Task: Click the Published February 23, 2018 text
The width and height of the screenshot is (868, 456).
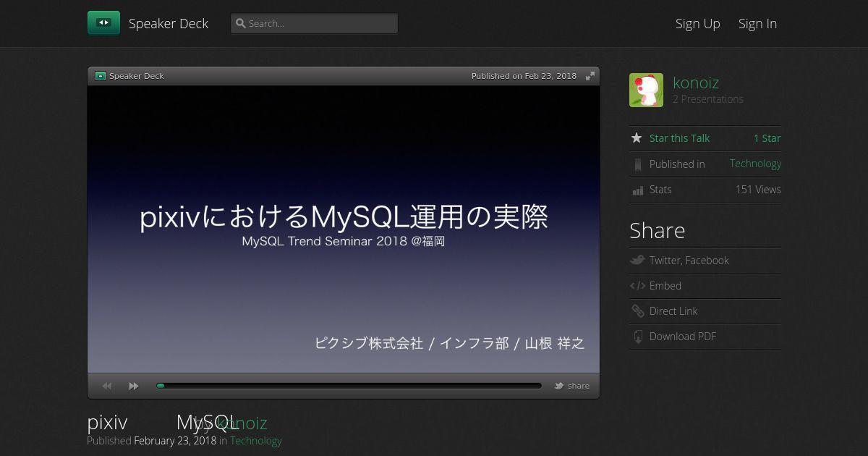Action: 152,441
